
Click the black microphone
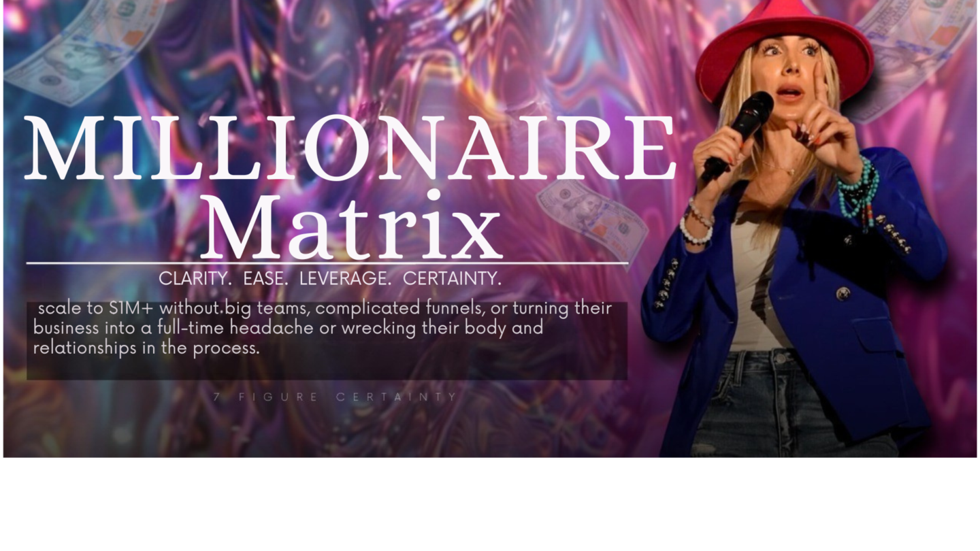click(x=737, y=136)
